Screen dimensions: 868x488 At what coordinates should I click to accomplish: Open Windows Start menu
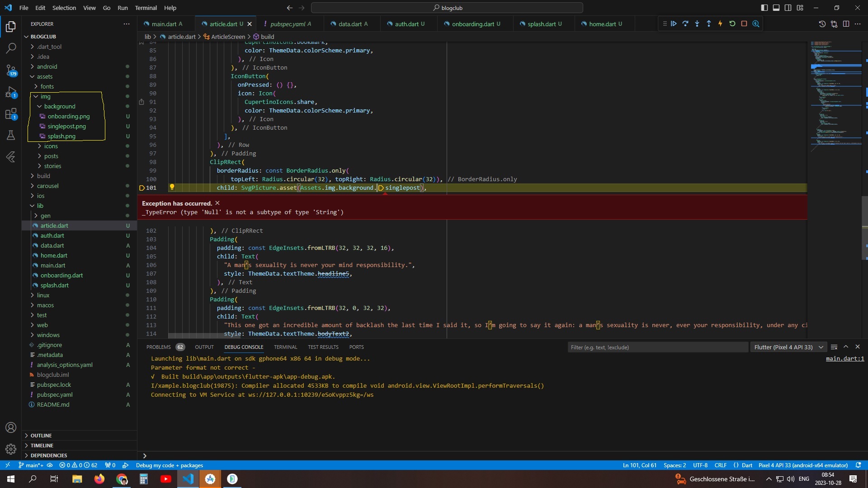point(11,479)
